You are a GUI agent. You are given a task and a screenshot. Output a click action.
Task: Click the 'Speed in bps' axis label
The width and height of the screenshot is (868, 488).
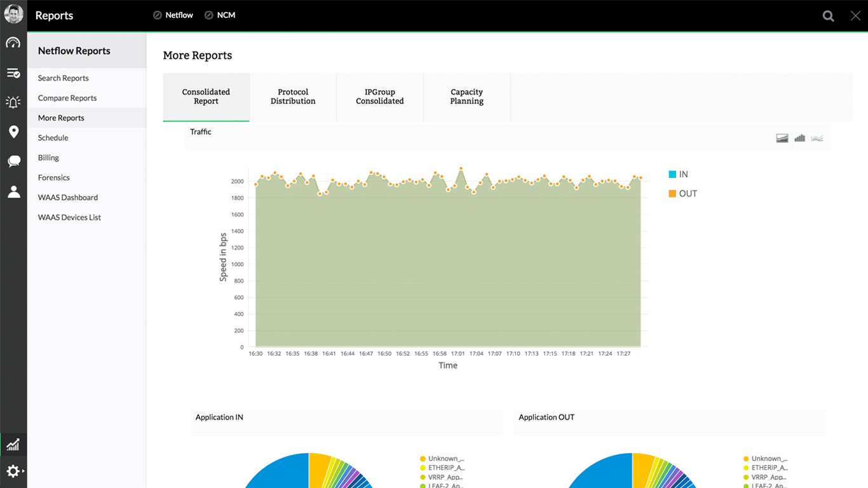pos(223,257)
